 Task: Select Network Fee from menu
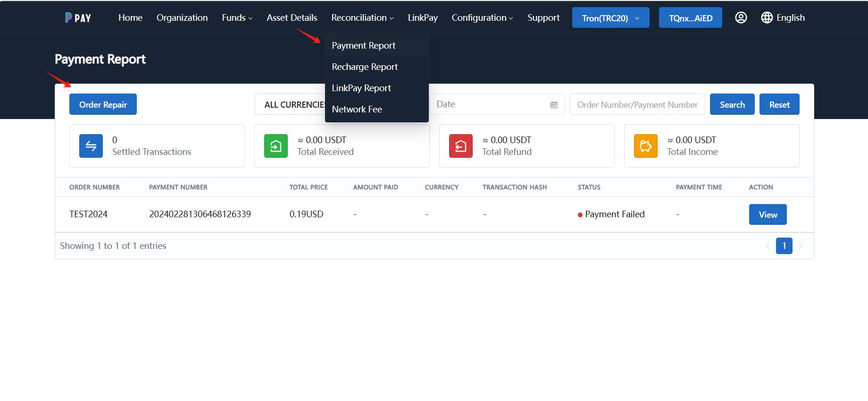377,109
